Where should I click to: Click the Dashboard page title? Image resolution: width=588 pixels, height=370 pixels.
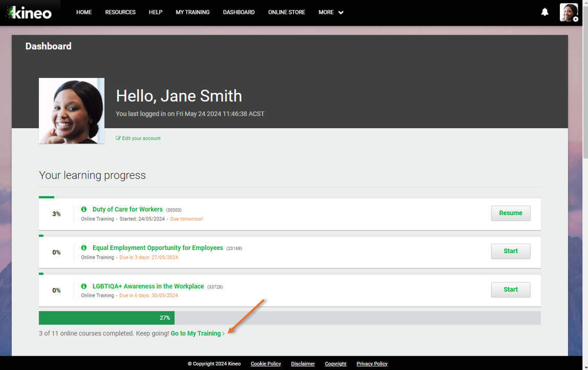(48, 46)
